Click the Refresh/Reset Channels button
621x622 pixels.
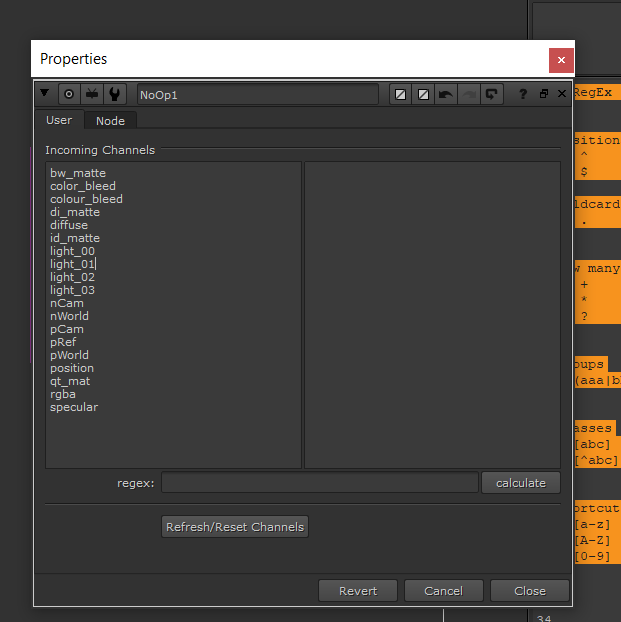coord(235,526)
